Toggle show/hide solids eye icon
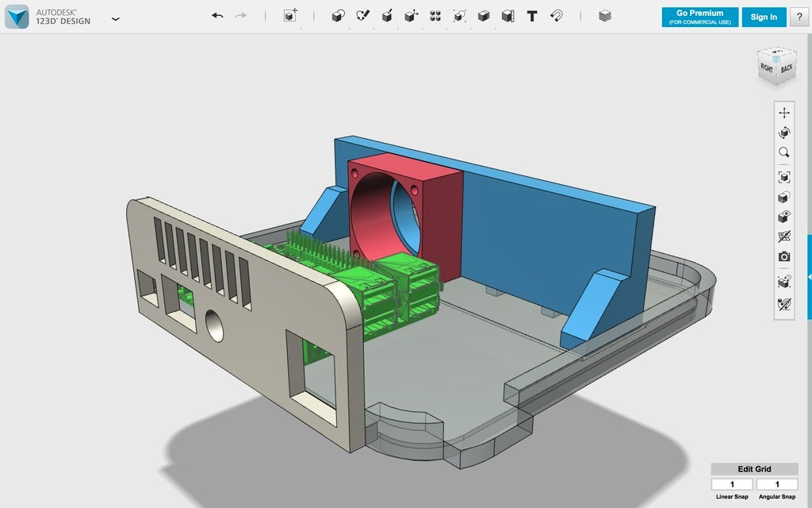The width and height of the screenshot is (812, 508). tap(784, 217)
